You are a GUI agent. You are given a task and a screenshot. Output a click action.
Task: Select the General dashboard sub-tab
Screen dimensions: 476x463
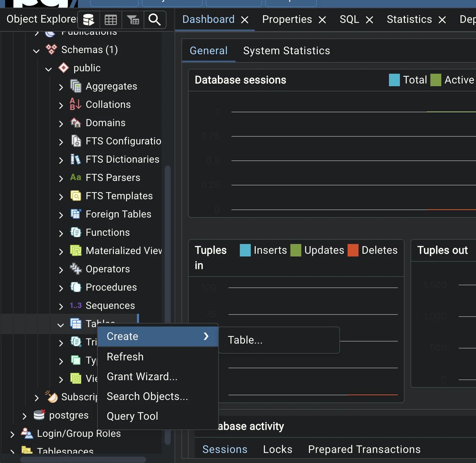pos(208,51)
